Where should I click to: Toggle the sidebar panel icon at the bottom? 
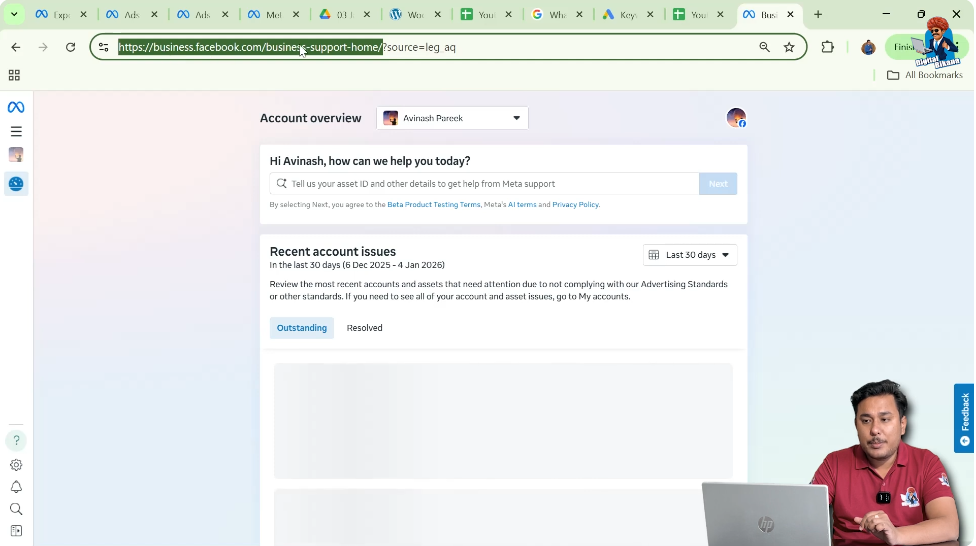tap(16, 531)
